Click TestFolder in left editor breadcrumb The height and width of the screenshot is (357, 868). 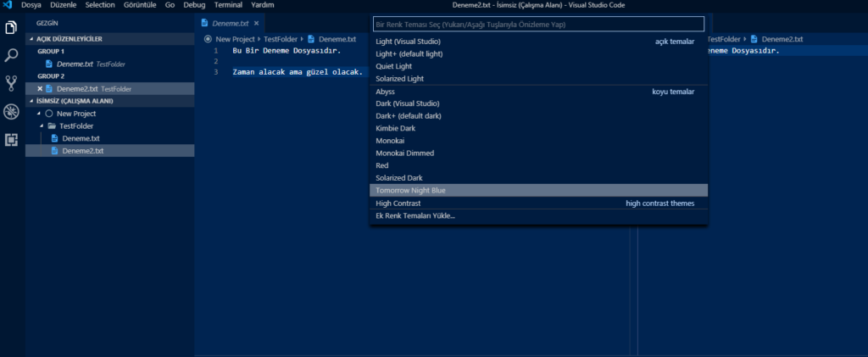(280, 39)
